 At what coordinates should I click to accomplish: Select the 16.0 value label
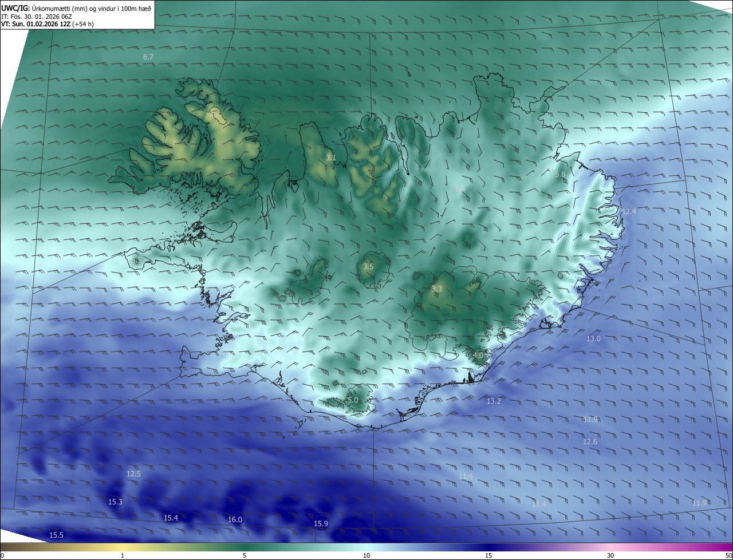[x=235, y=520]
